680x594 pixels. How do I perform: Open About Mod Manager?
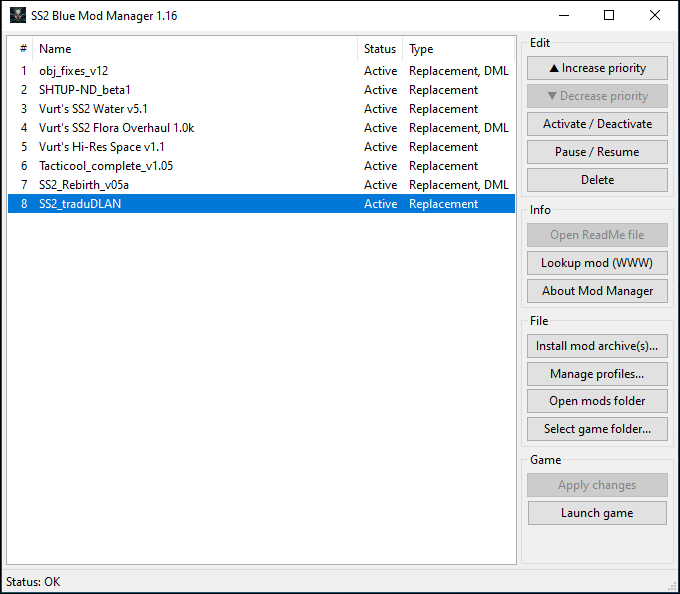coord(597,291)
